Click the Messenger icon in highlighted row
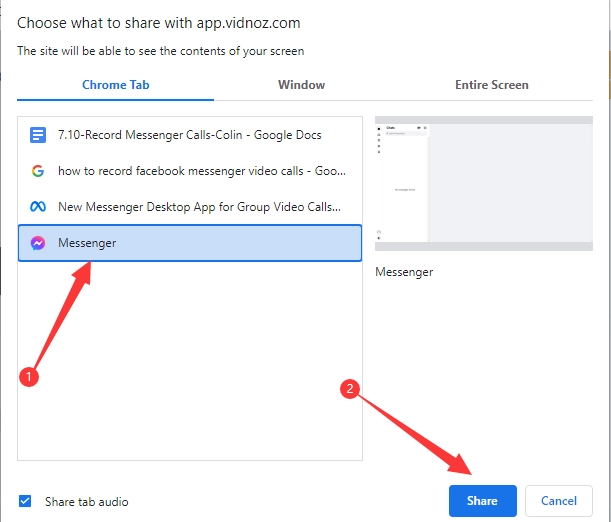611x522 pixels. 38,243
